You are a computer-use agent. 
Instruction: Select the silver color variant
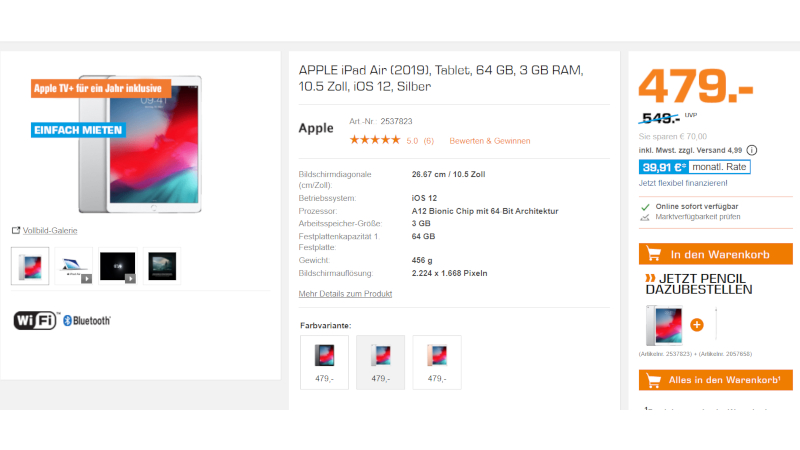point(381,362)
